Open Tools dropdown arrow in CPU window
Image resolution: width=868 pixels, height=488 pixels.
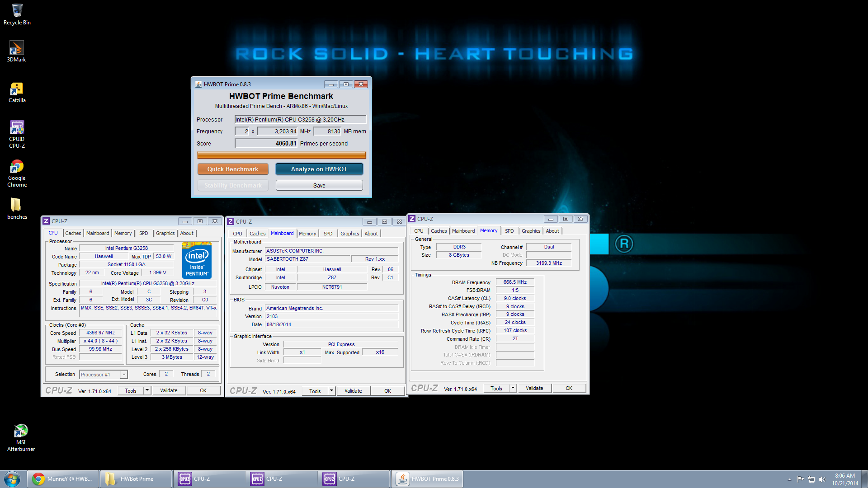(147, 390)
